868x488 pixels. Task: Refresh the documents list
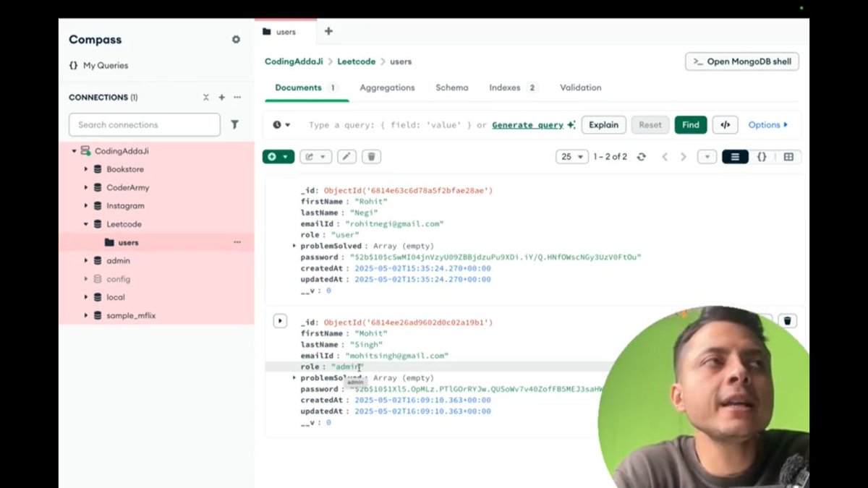(x=641, y=157)
